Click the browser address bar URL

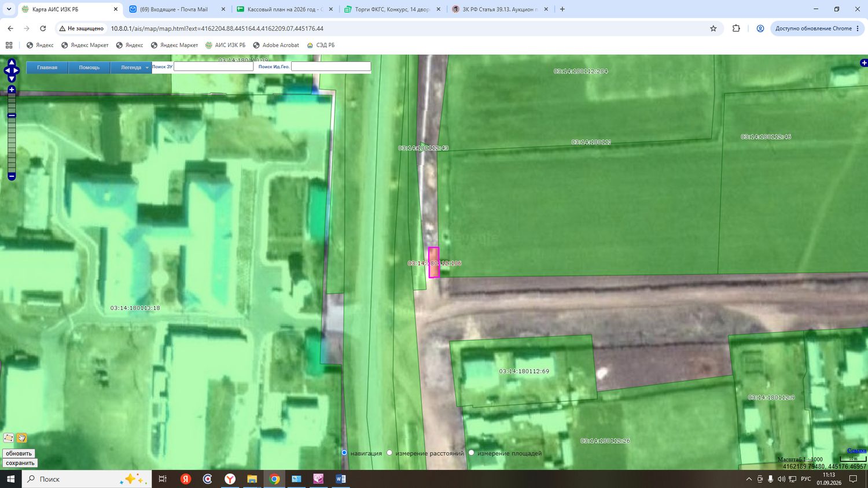pyautogui.click(x=217, y=28)
